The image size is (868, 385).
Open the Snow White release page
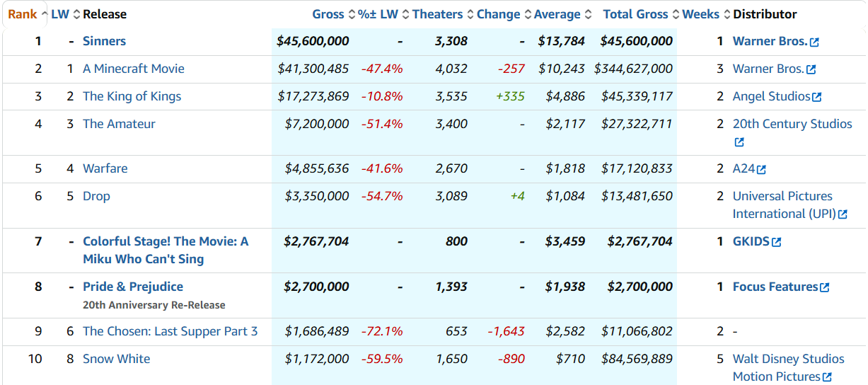[116, 359]
